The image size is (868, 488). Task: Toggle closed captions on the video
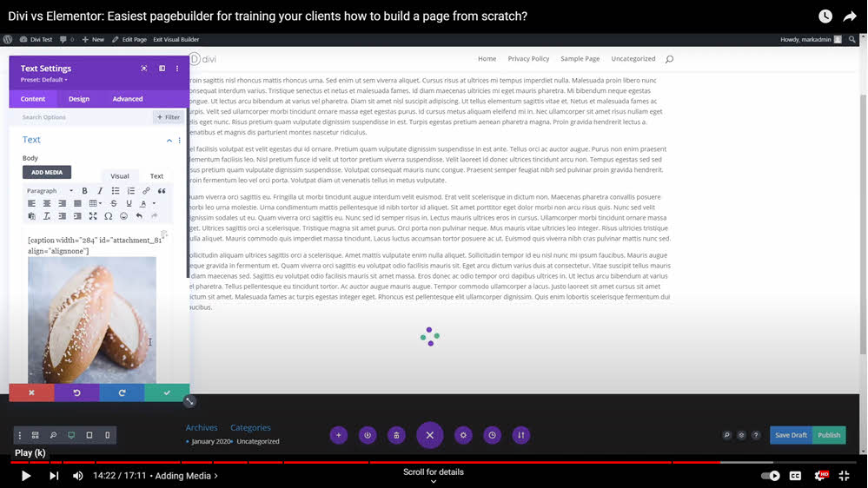[x=795, y=476]
